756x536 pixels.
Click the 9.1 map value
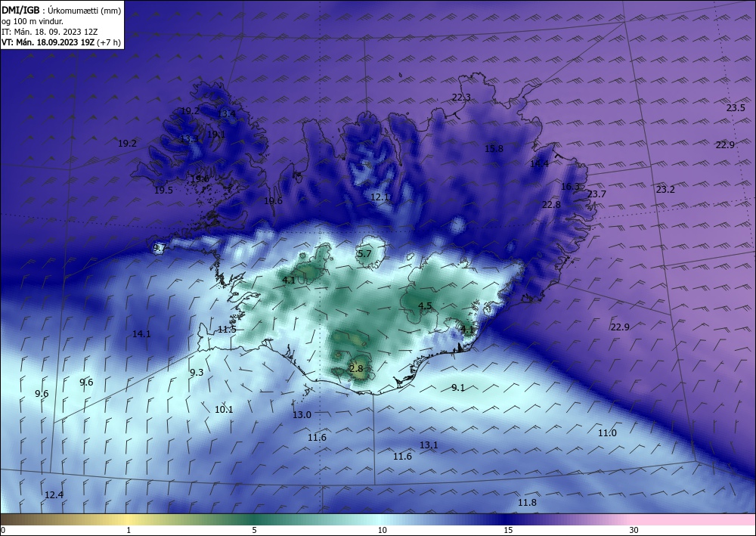(x=458, y=388)
